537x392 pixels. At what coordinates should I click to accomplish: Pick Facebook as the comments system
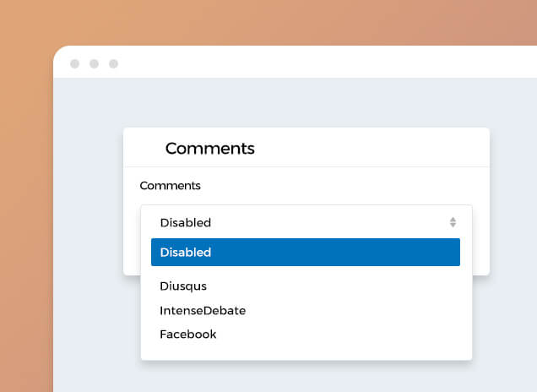pos(188,334)
